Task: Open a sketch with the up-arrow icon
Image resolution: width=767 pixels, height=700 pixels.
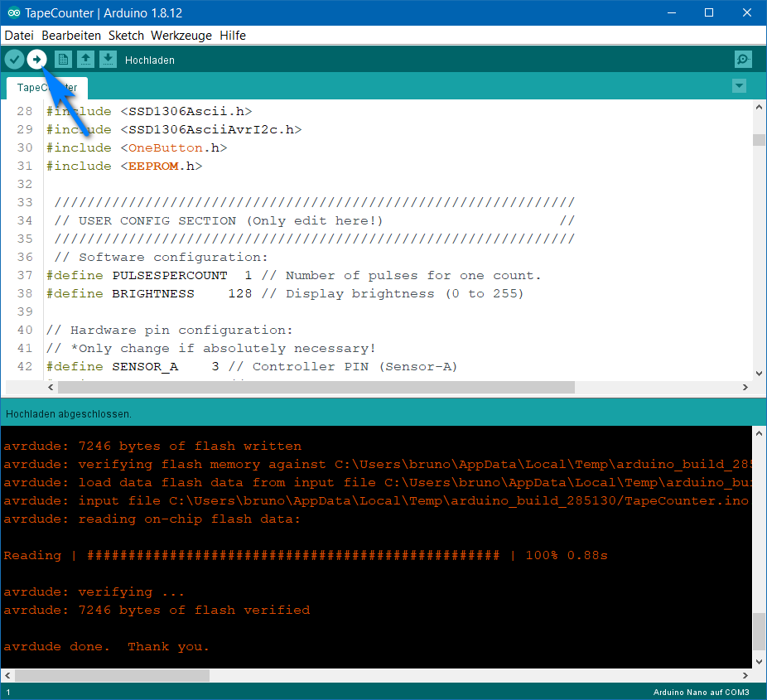Action: (85, 60)
